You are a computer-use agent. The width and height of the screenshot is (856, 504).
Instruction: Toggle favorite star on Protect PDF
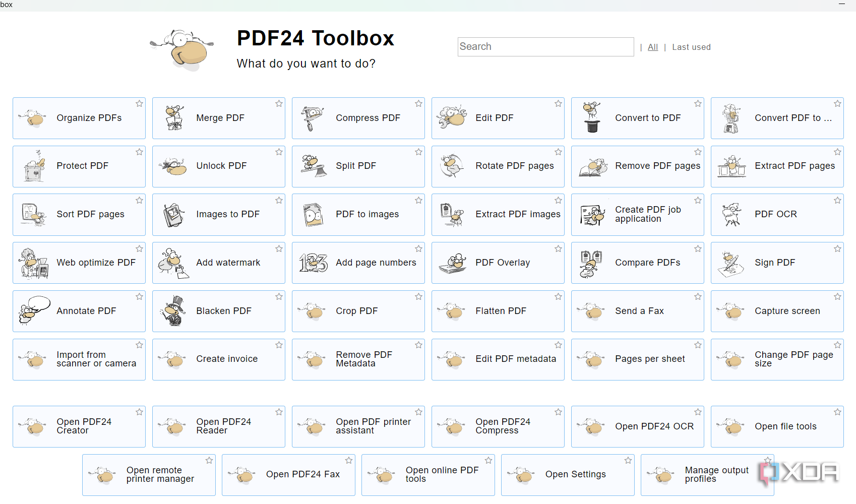139,152
